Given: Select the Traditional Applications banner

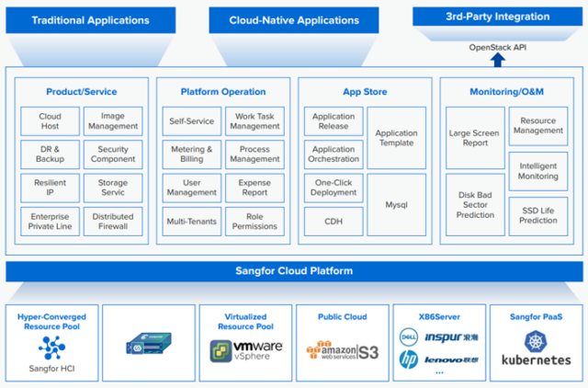Looking at the screenshot, I should click(x=91, y=20).
